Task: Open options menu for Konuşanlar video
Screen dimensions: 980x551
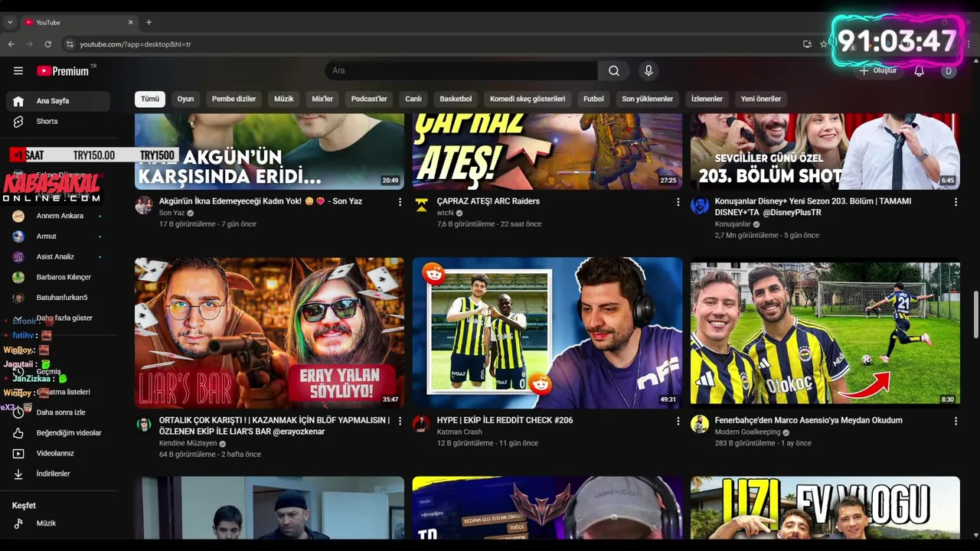Action: pyautogui.click(x=955, y=202)
